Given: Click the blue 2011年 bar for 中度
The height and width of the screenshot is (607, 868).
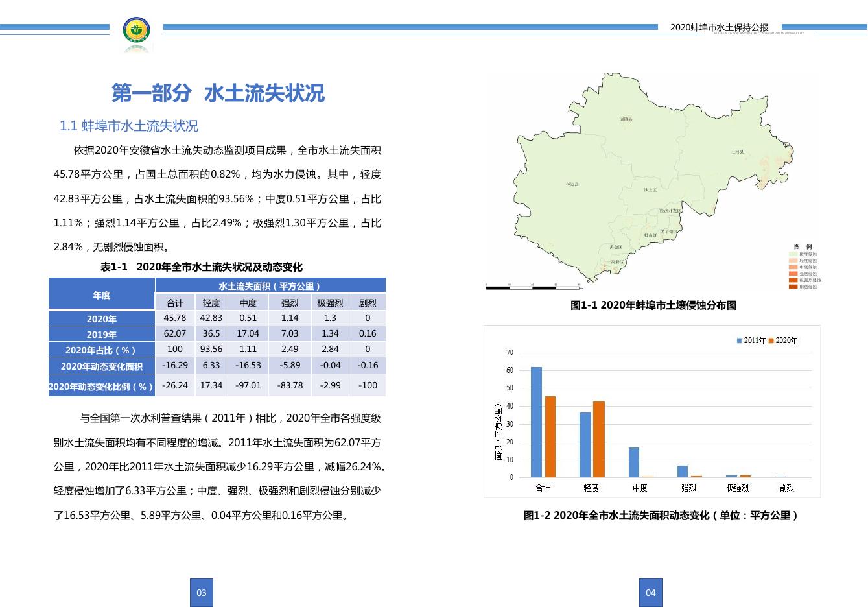Looking at the screenshot, I should pyautogui.click(x=634, y=462).
